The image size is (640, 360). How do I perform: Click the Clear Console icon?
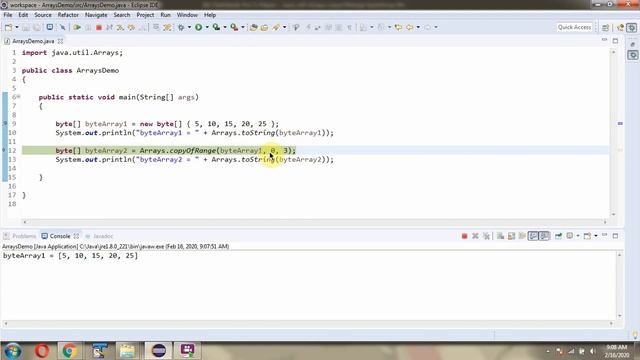pyautogui.click(x=500, y=236)
